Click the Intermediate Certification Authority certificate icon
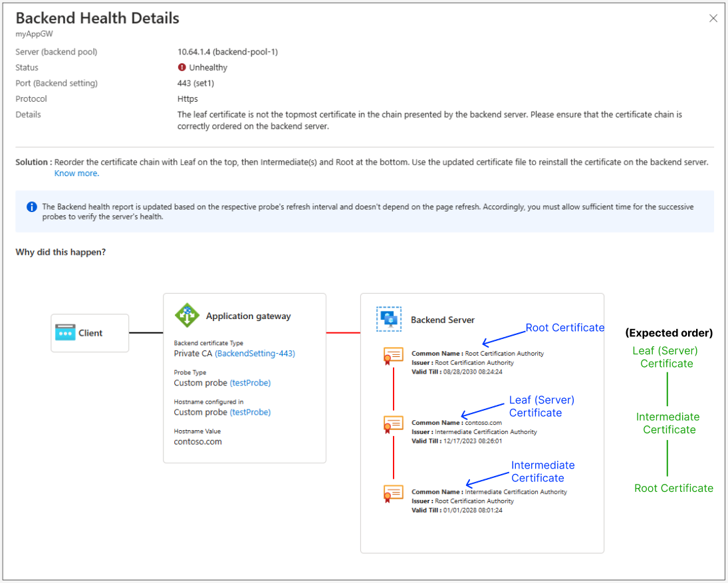Image resolution: width=728 pixels, height=583 pixels. [394, 493]
